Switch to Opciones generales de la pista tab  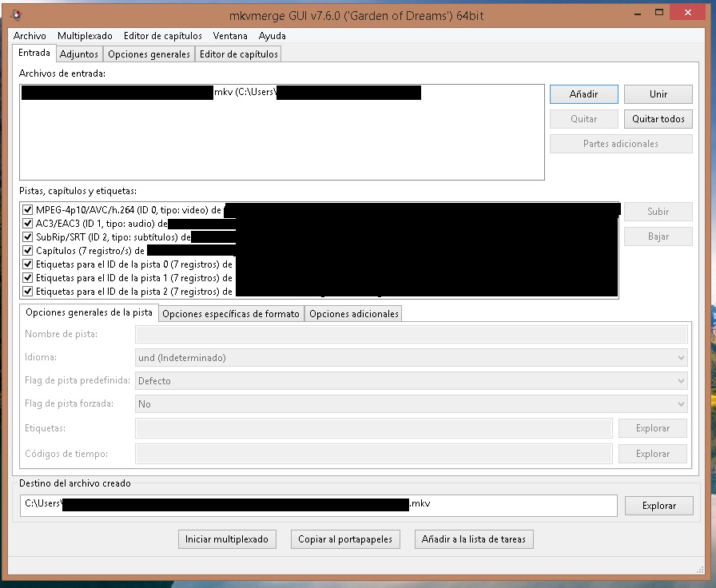[89, 312]
